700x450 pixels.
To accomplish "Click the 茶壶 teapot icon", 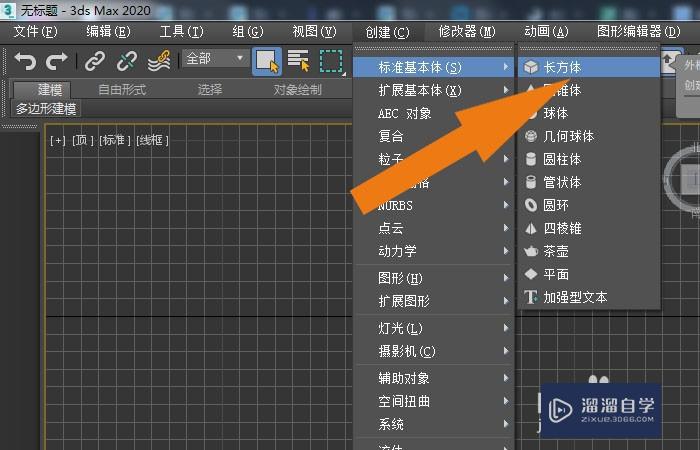I will 531,251.
